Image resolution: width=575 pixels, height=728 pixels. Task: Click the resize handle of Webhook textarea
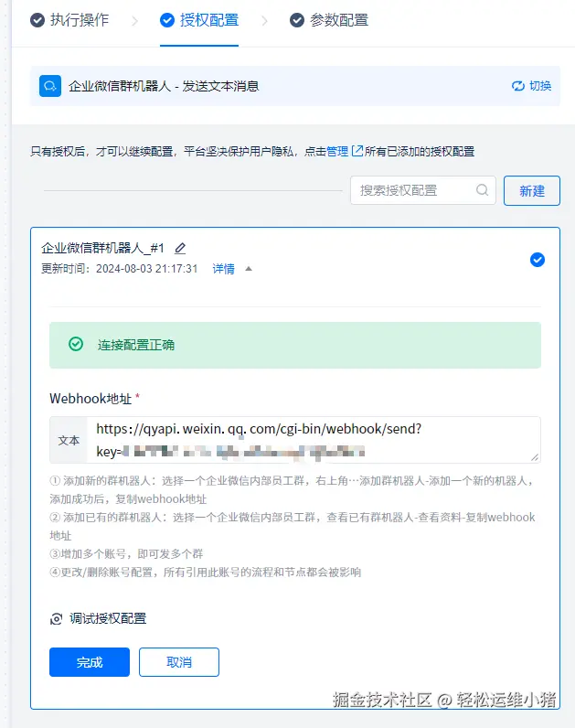535,457
